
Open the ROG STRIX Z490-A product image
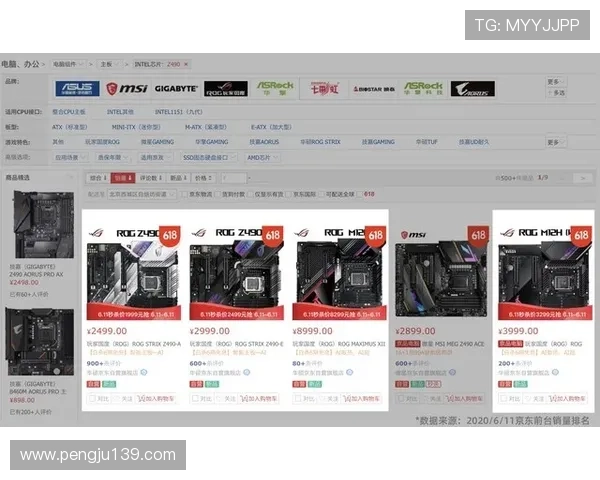134,273
